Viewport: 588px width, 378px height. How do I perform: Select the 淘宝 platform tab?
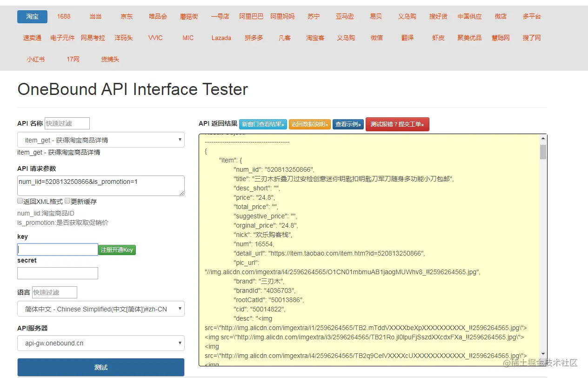click(x=32, y=16)
